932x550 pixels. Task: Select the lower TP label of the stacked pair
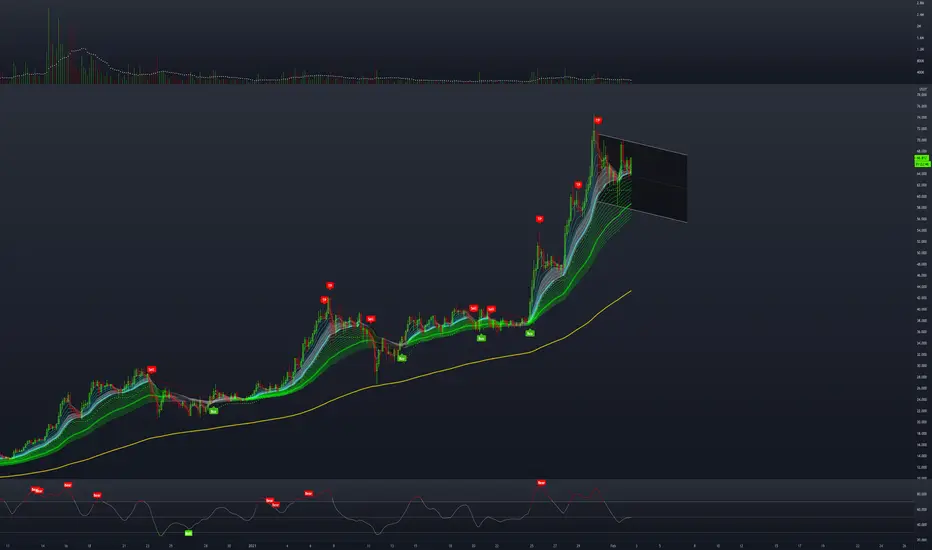(325, 300)
